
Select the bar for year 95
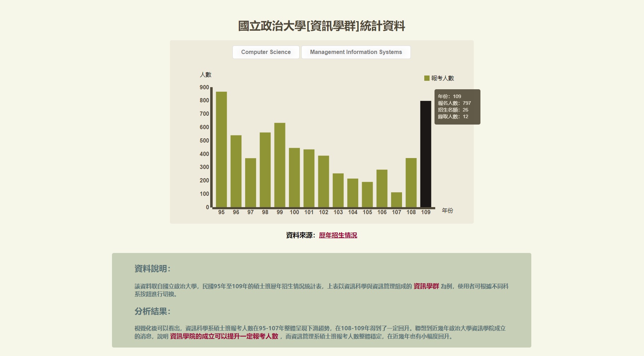[x=221, y=149]
